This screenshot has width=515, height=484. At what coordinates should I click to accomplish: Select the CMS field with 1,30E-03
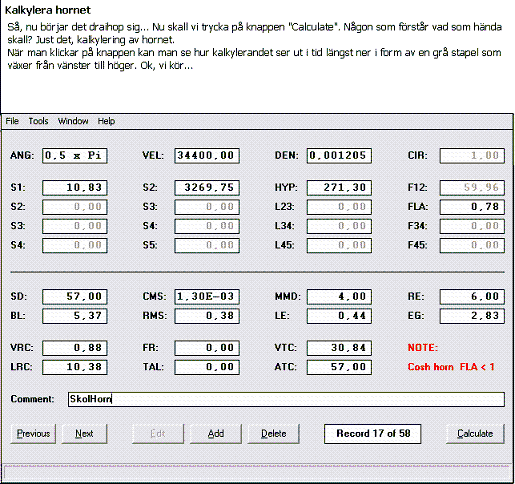(207, 297)
